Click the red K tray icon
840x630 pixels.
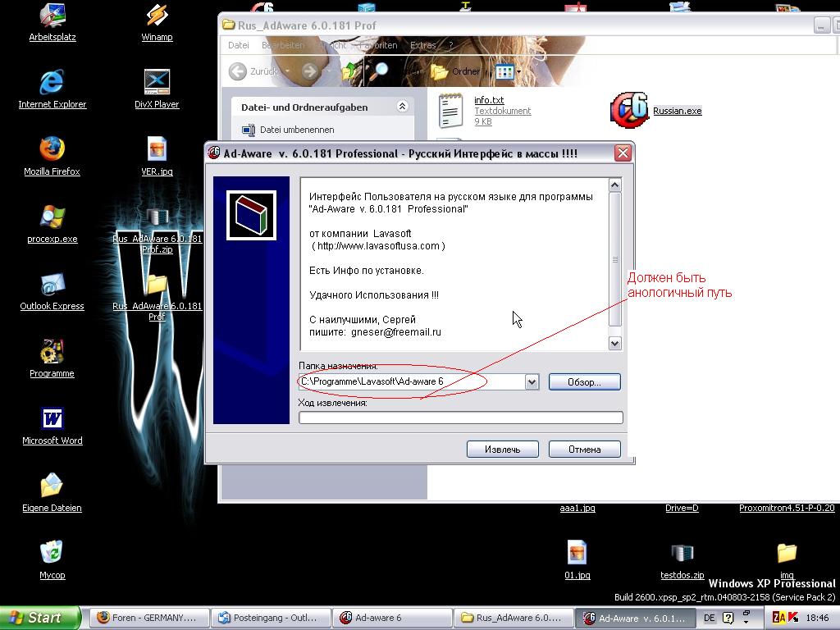click(793, 618)
